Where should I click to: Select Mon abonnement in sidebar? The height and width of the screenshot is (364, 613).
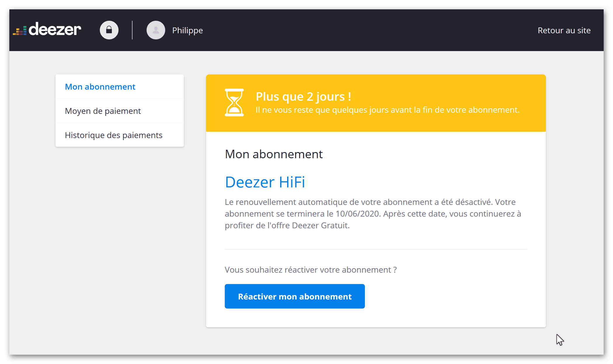[120, 87]
